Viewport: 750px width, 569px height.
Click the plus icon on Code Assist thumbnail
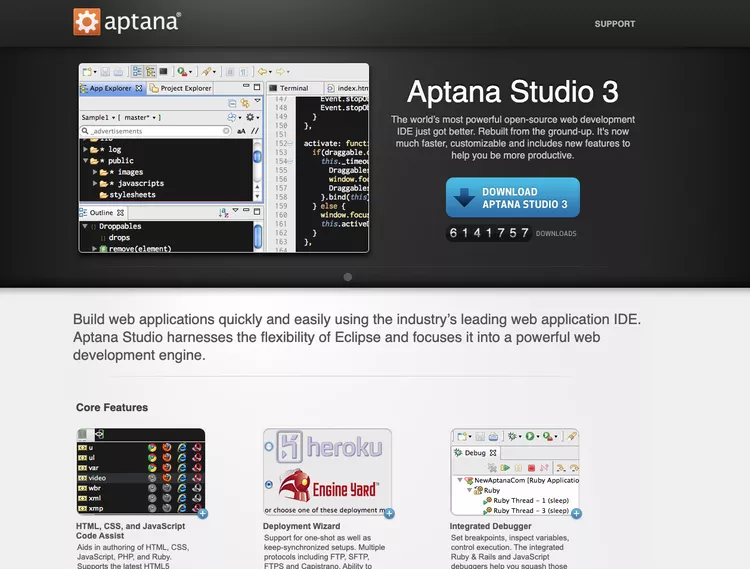203,514
